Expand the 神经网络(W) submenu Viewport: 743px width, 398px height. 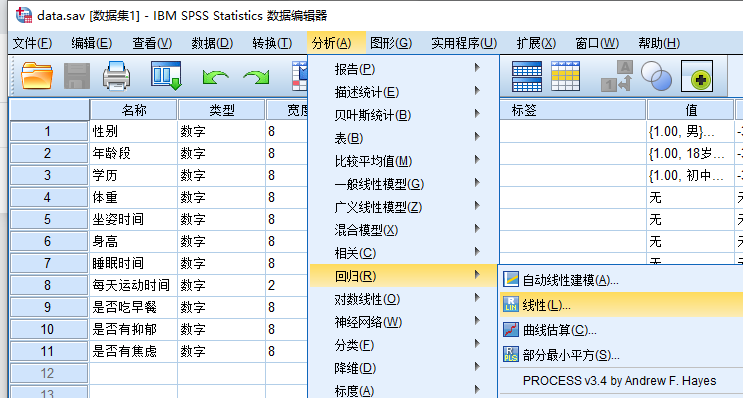pyautogui.click(x=404, y=322)
